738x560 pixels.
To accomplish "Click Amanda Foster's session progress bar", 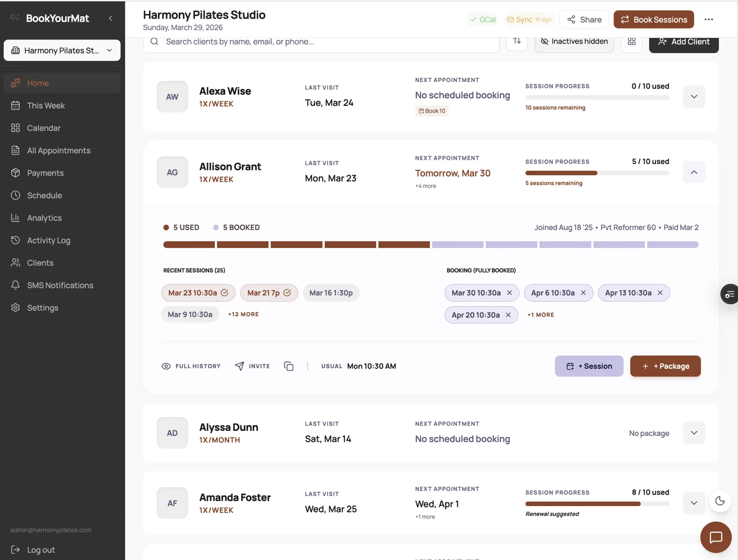I will [597, 504].
